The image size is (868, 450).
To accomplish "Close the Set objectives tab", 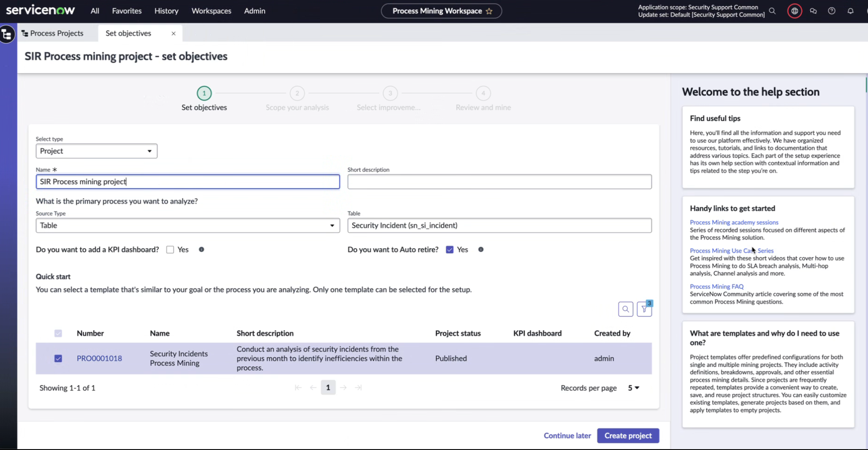I will (174, 33).
